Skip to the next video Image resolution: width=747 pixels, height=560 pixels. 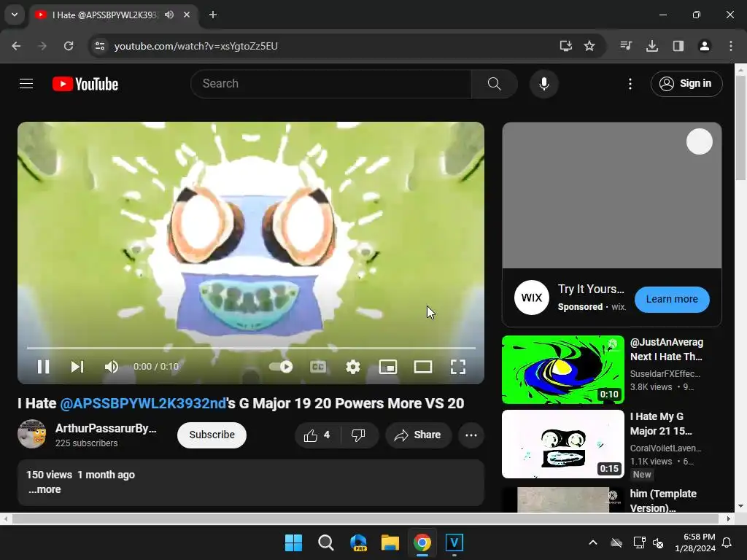click(77, 367)
